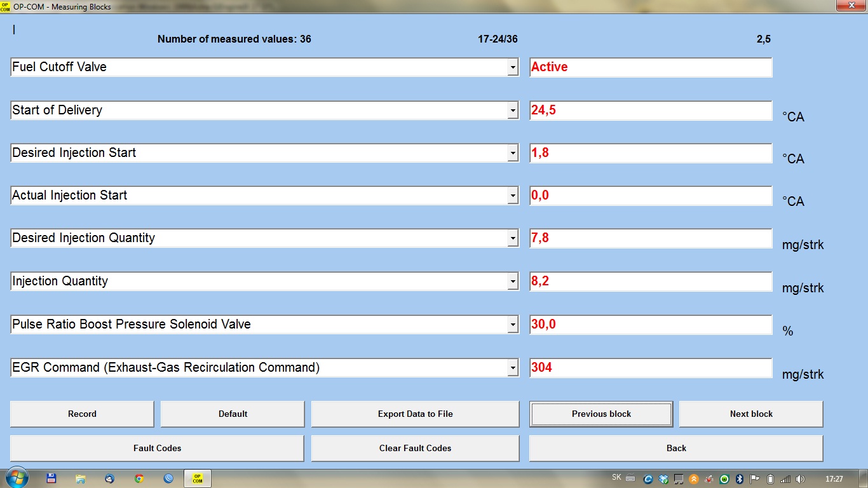This screenshot has height=488, width=868.
Task: Open Thunderbird from the taskbar
Action: 110,478
